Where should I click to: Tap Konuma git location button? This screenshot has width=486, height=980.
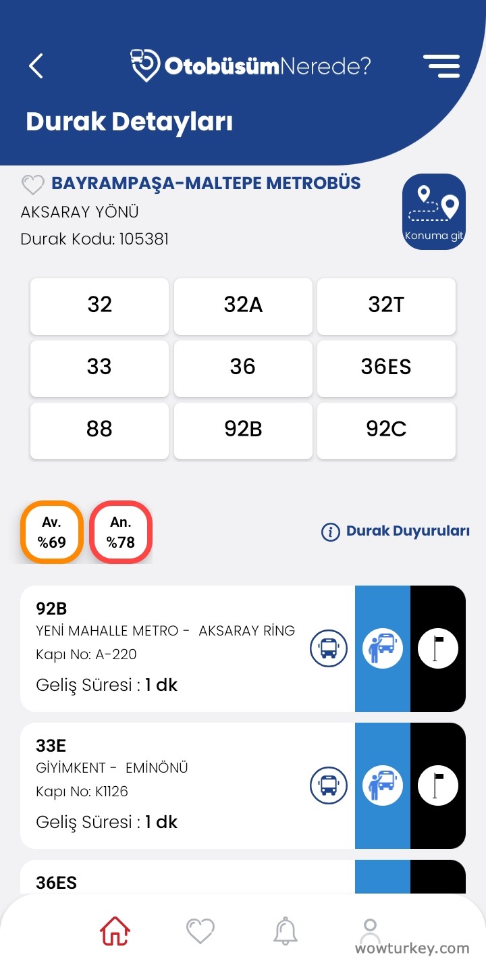(x=434, y=211)
